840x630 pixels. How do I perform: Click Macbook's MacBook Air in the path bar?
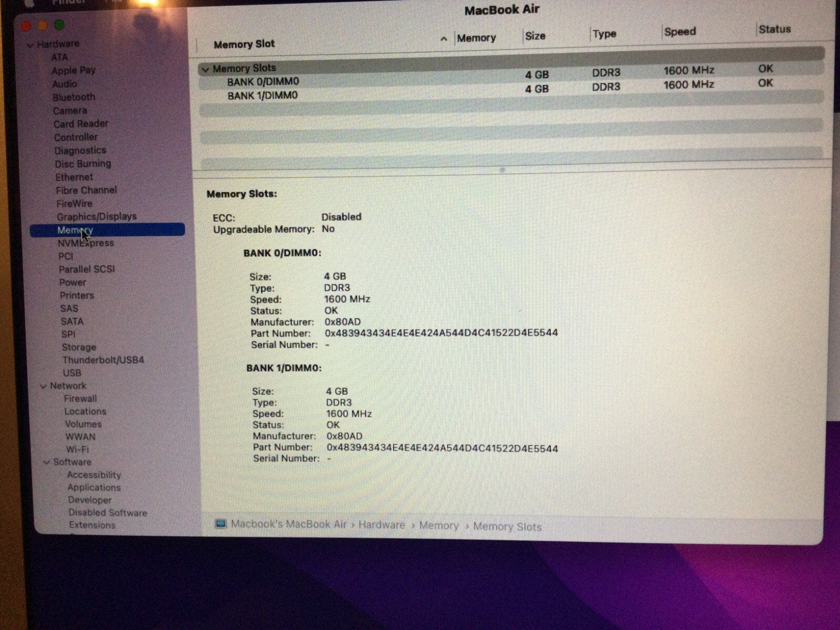(x=289, y=524)
